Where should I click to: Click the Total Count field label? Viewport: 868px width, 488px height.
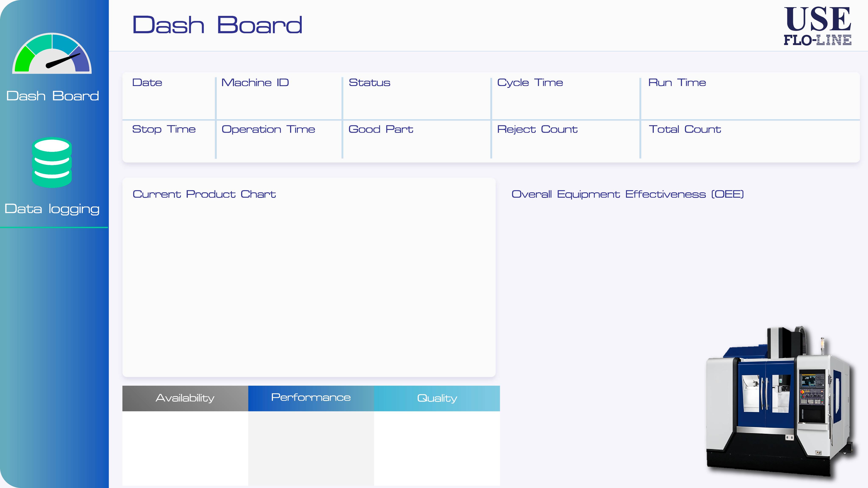(x=685, y=129)
